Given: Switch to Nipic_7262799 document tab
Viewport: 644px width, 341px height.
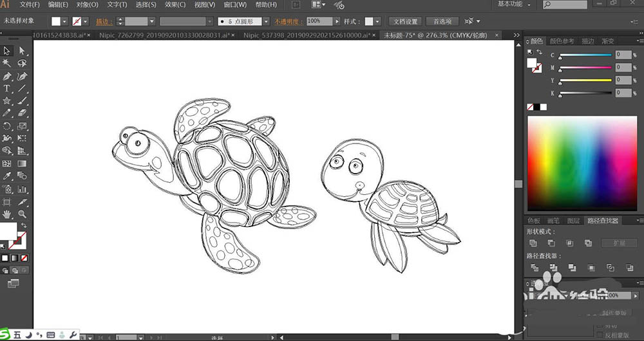Looking at the screenshot, I should (164, 35).
